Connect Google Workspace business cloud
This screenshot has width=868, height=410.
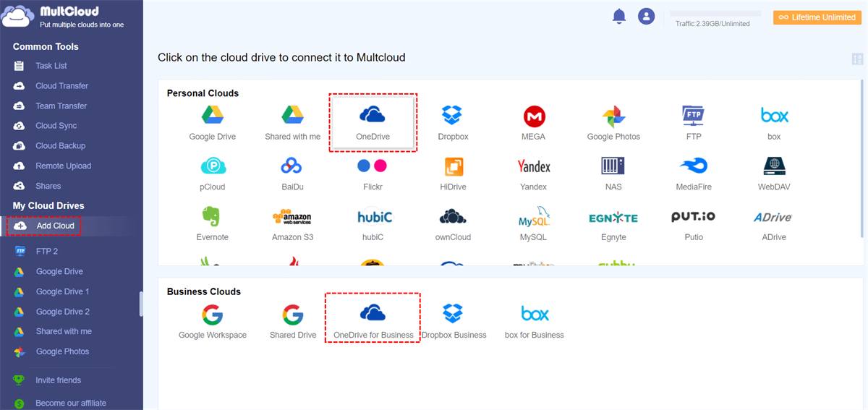[213, 322]
